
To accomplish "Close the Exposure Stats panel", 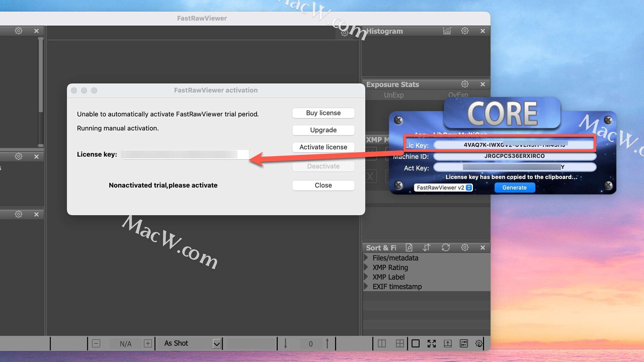I will pos(482,84).
